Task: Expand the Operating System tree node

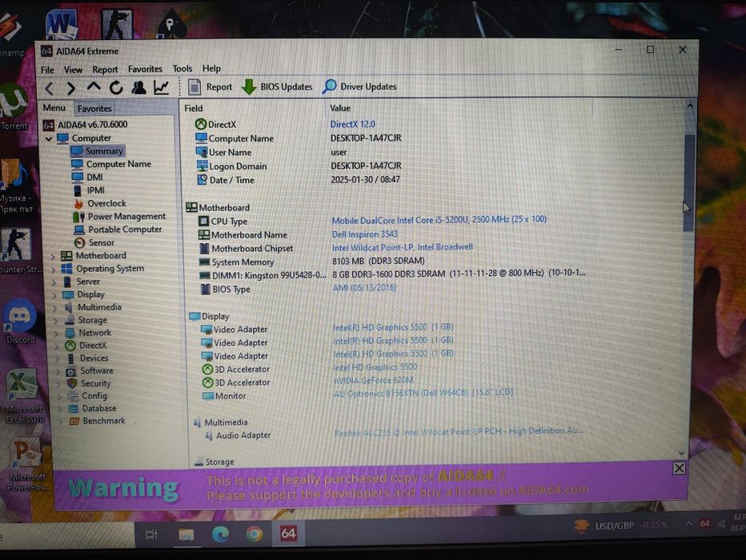Action: pyautogui.click(x=54, y=269)
